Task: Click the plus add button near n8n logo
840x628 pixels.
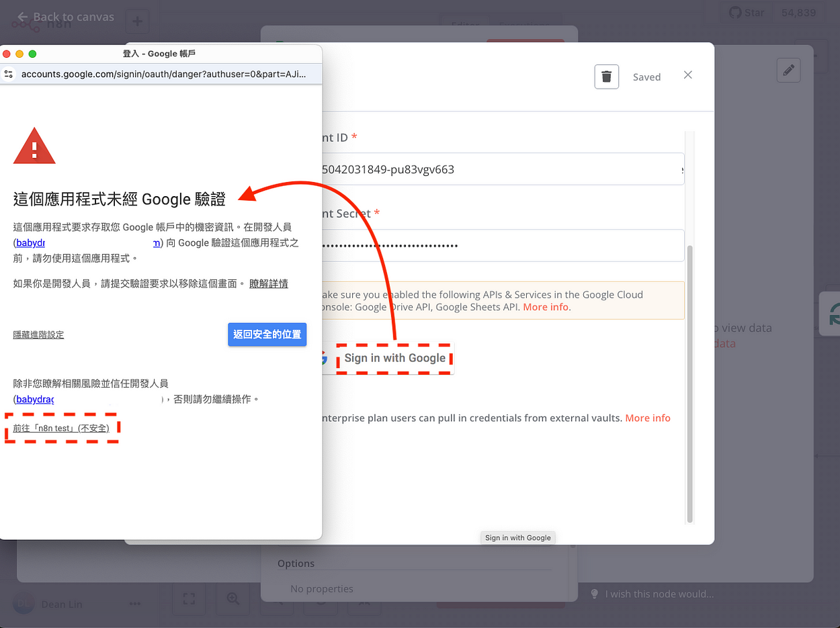Action: pyautogui.click(x=137, y=21)
